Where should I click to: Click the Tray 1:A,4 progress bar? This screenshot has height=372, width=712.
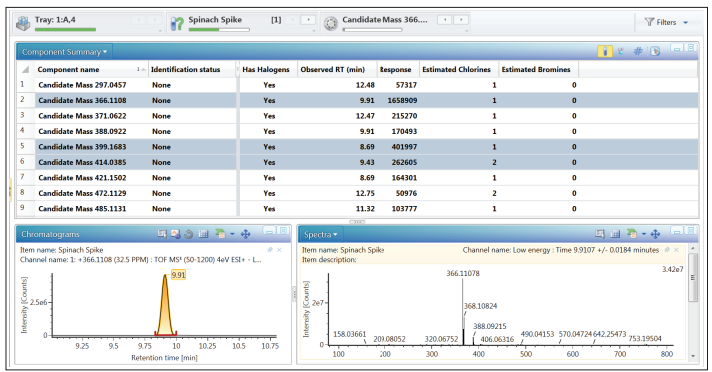[x=65, y=30]
